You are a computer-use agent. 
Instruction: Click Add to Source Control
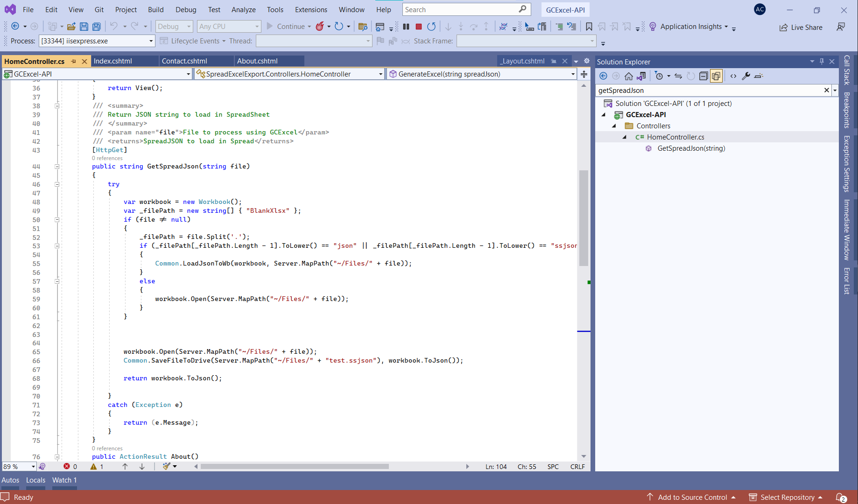tap(692, 497)
